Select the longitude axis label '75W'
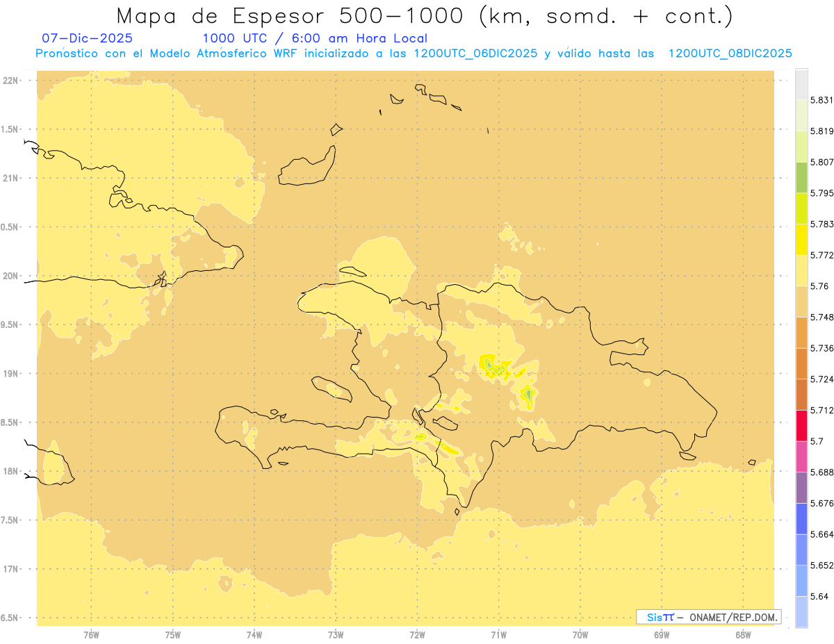The width and height of the screenshot is (834, 644). (x=173, y=634)
